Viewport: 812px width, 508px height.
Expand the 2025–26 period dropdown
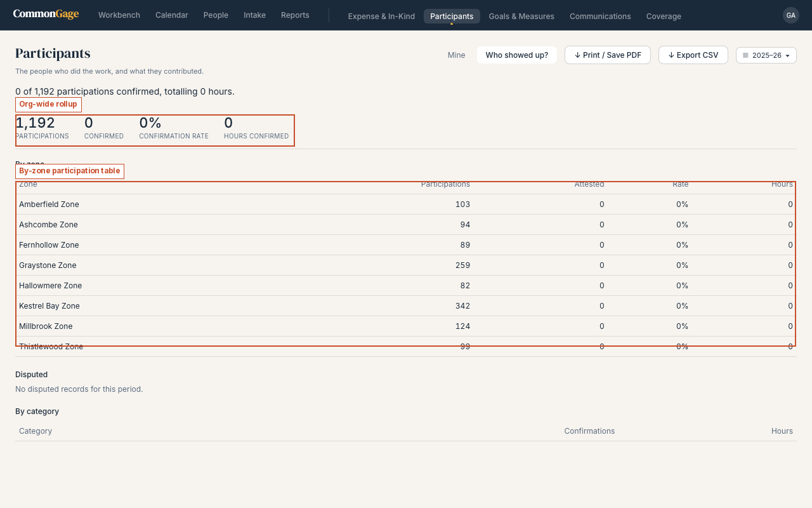(766, 55)
